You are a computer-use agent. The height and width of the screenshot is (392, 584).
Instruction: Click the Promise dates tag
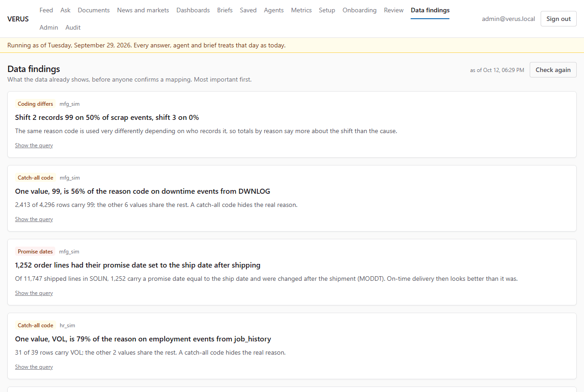[x=35, y=252]
